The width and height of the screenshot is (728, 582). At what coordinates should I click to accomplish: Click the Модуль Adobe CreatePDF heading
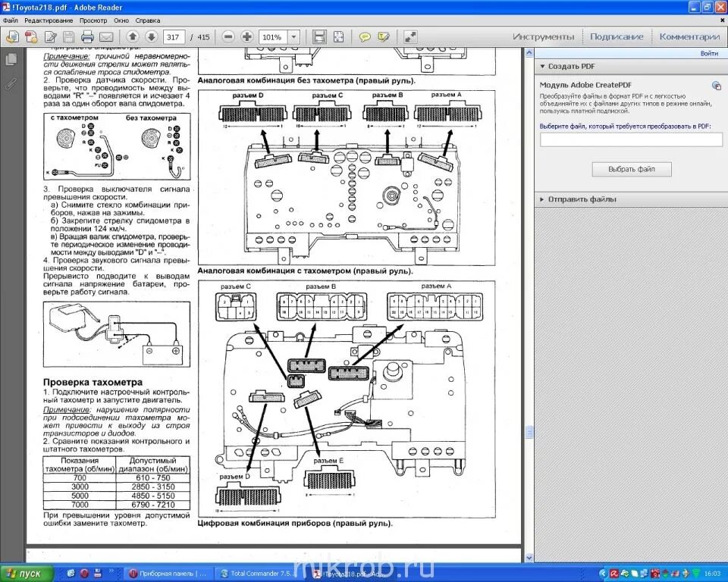tap(585, 85)
